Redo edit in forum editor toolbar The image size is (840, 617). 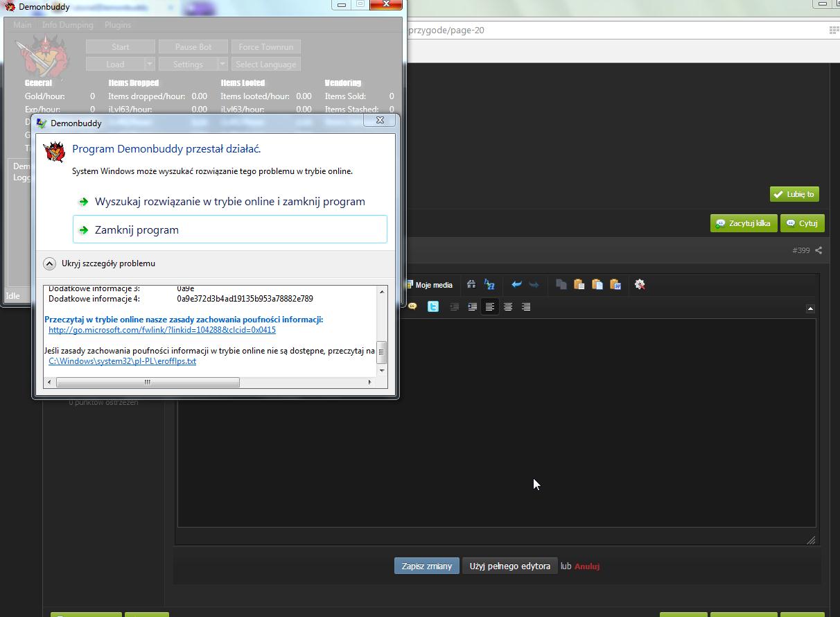[x=534, y=284]
